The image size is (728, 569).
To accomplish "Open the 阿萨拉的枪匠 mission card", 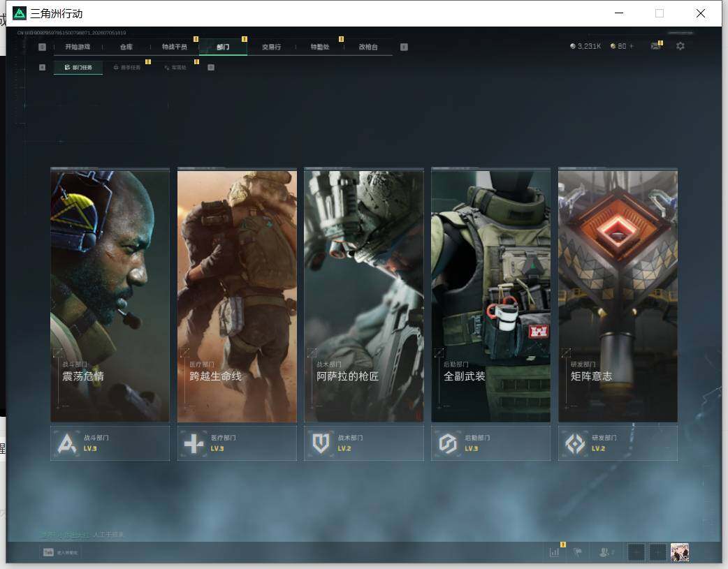I will point(364,295).
